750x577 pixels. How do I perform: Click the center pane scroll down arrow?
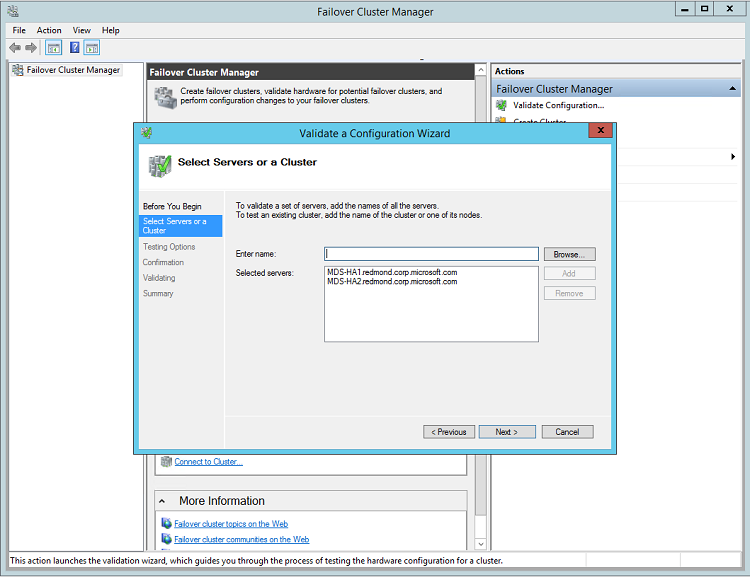point(481,544)
